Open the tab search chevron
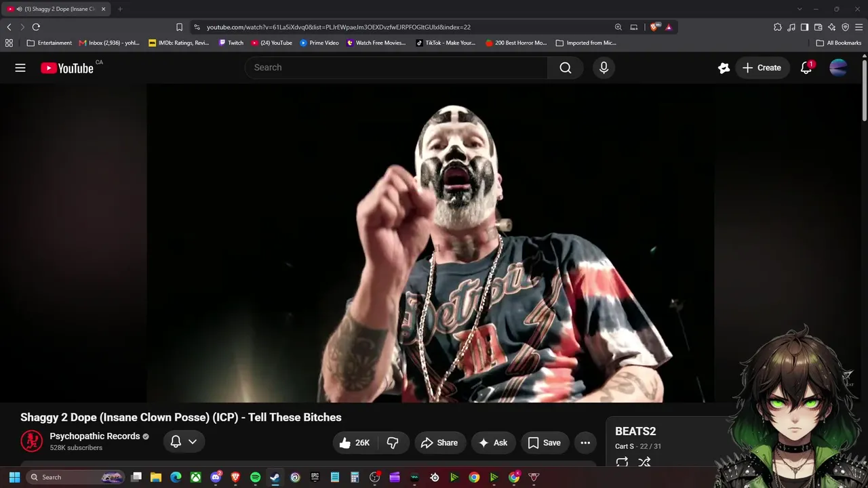This screenshot has width=868, height=488. click(x=800, y=9)
